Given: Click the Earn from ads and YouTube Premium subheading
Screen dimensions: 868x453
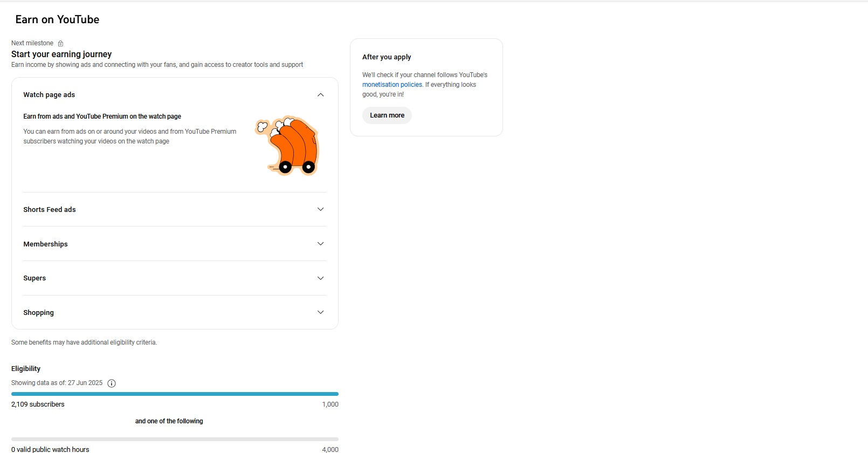Looking at the screenshot, I should [102, 116].
